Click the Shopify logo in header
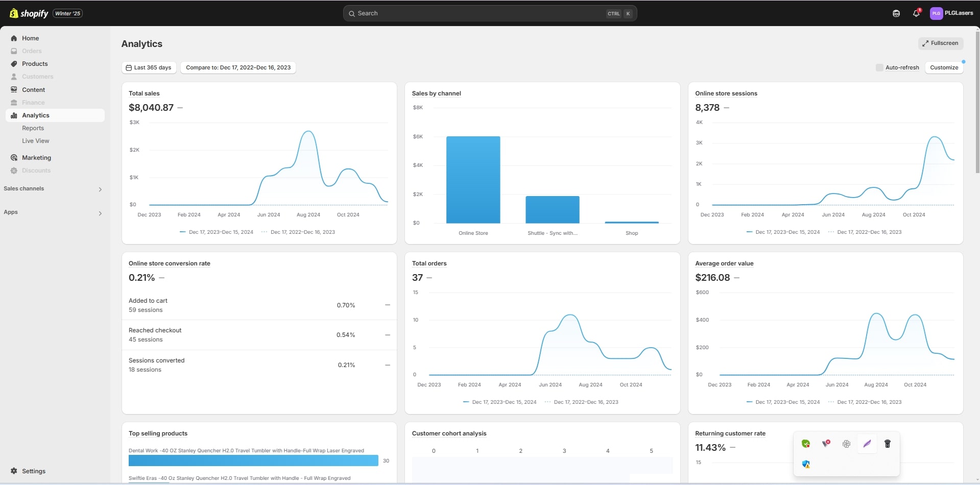 coord(29,13)
